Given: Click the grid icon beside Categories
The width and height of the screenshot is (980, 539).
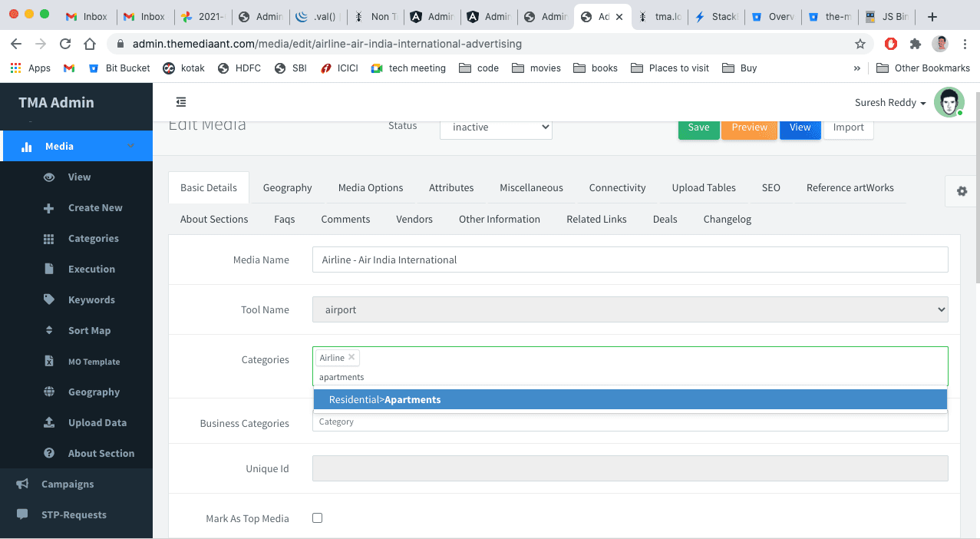Looking at the screenshot, I should pos(49,239).
